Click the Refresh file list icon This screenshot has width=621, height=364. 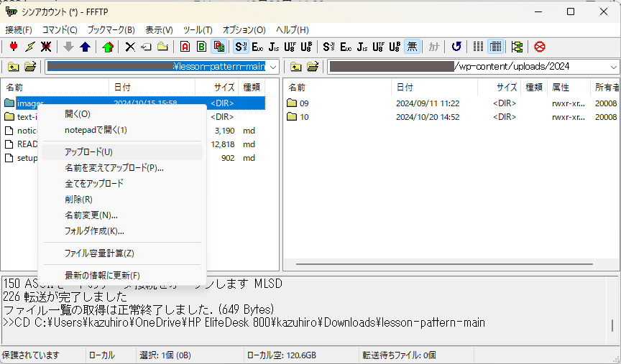click(456, 47)
